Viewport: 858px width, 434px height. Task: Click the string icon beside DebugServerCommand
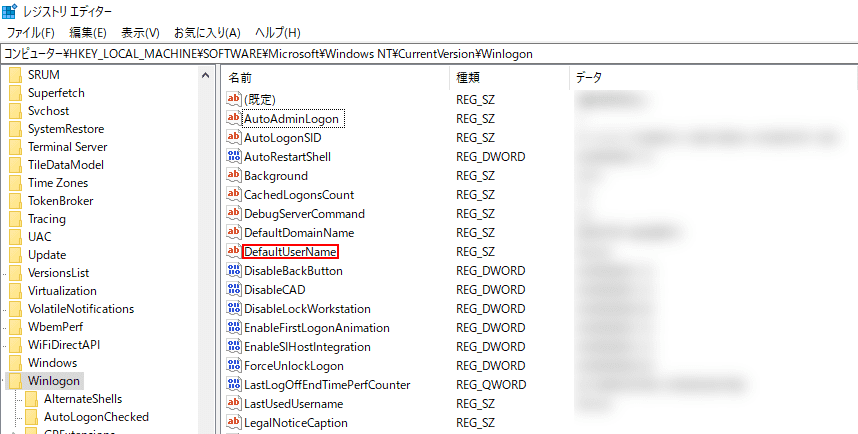pos(234,213)
